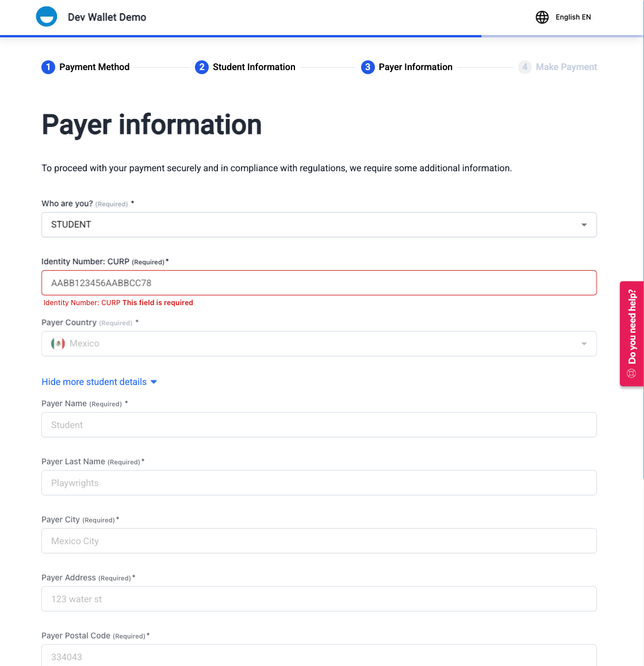Click the Payer Name input field
The height and width of the screenshot is (666, 644).
(319, 425)
